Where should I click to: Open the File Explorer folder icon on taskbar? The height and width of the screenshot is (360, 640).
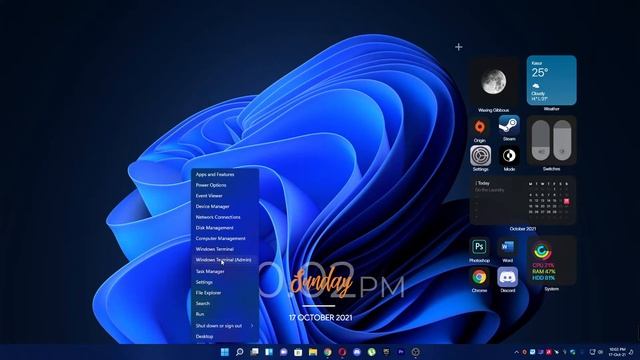pos(313,352)
